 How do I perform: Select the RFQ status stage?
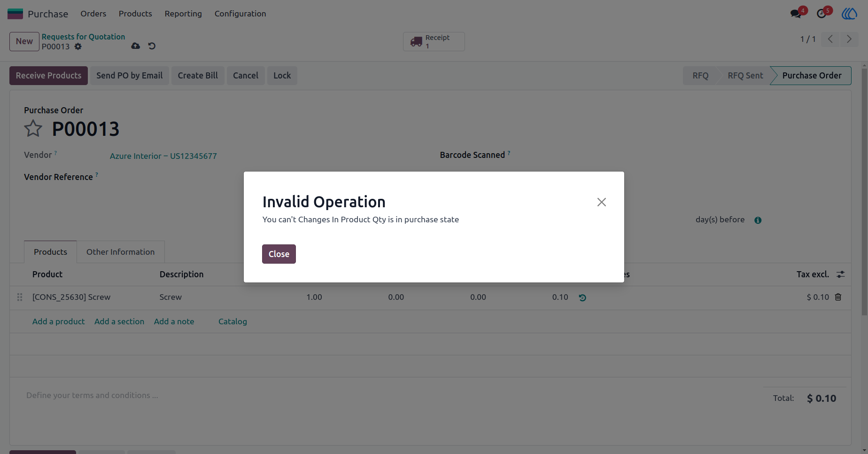pos(700,76)
